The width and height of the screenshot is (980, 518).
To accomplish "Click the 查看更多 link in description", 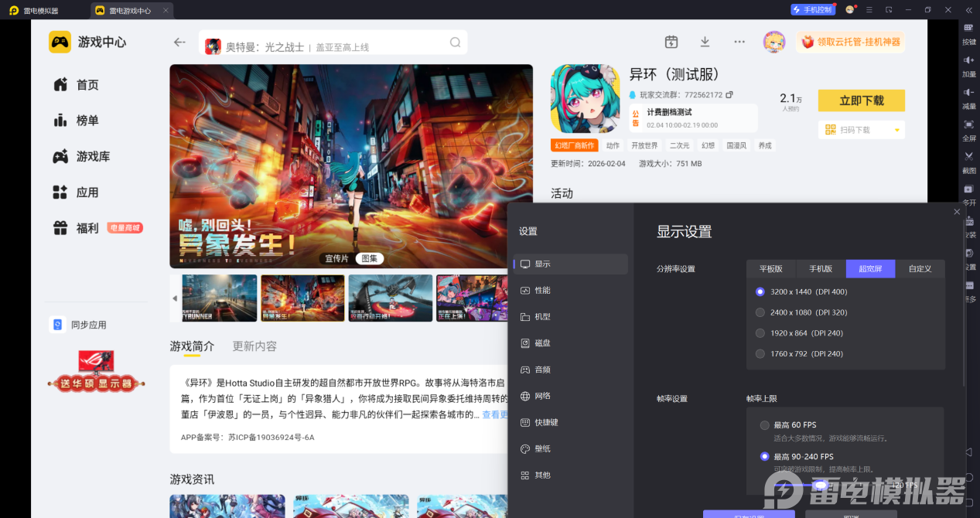I will coord(495,415).
